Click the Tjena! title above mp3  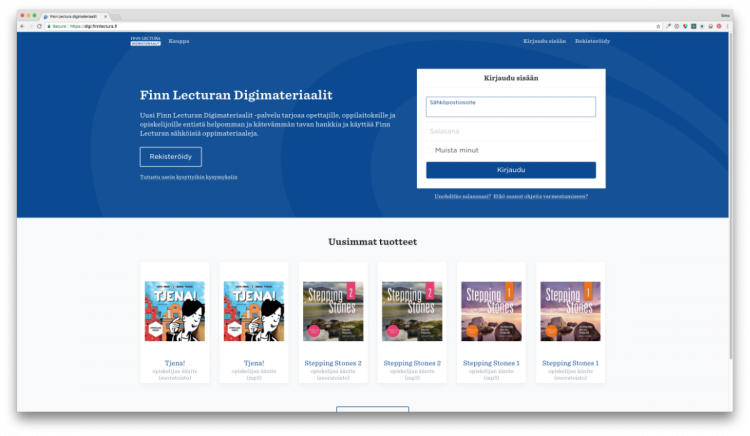254,363
